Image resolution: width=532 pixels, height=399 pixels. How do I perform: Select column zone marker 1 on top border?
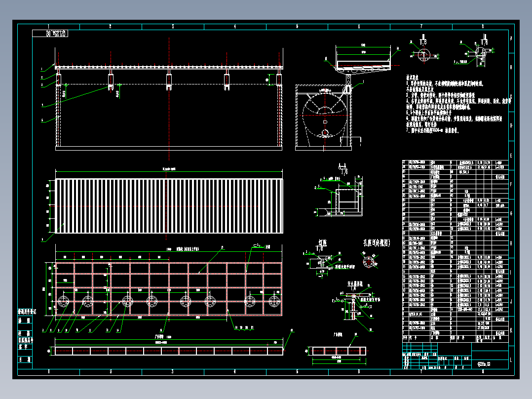point(48,27)
